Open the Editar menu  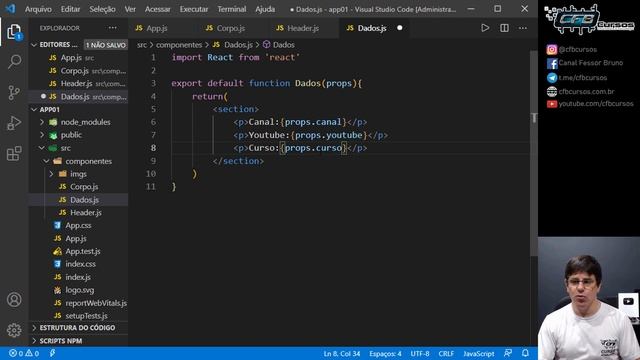pyautogui.click(x=71, y=9)
